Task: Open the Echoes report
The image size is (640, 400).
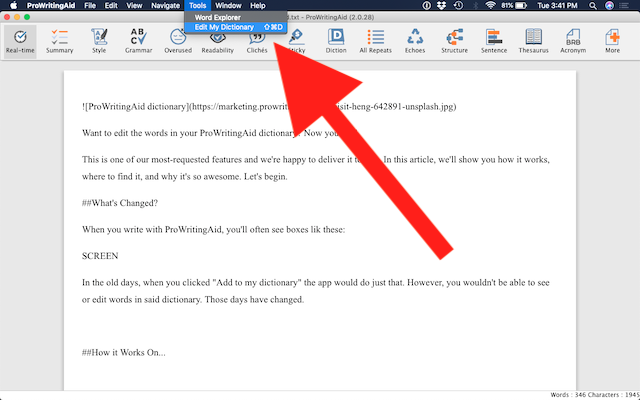Action: click(415, 42)
